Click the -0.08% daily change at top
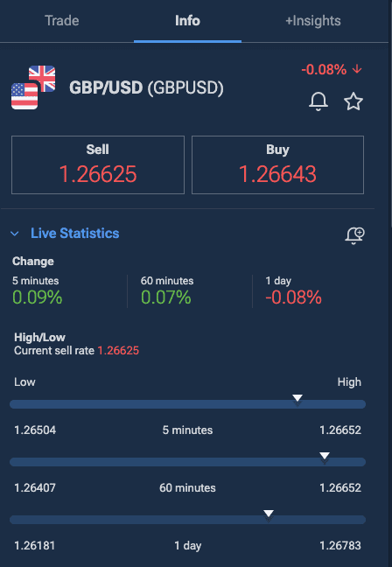The height and width of the screenshot is (567, 392). pyautogui.click(x=324, y=69)
